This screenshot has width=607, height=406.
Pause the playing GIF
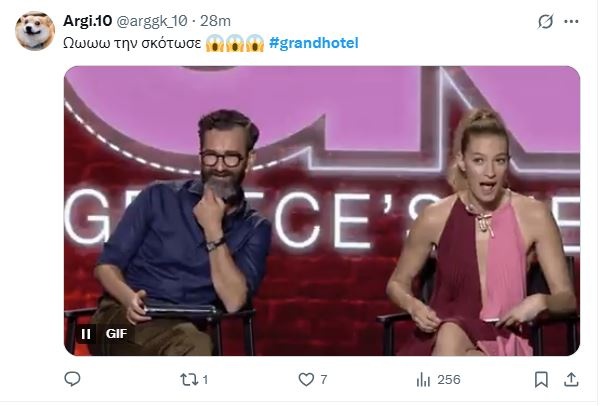[87, 333]
